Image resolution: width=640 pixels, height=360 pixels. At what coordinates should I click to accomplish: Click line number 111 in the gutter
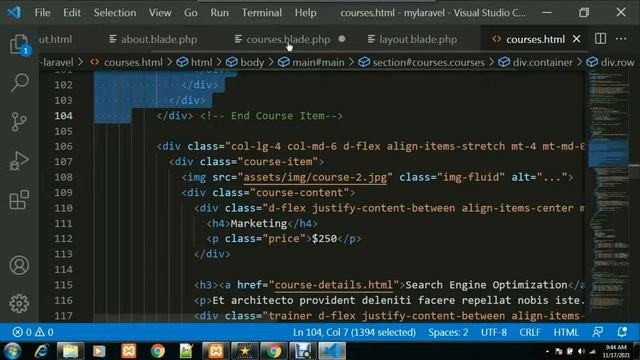tap(63, 223)
